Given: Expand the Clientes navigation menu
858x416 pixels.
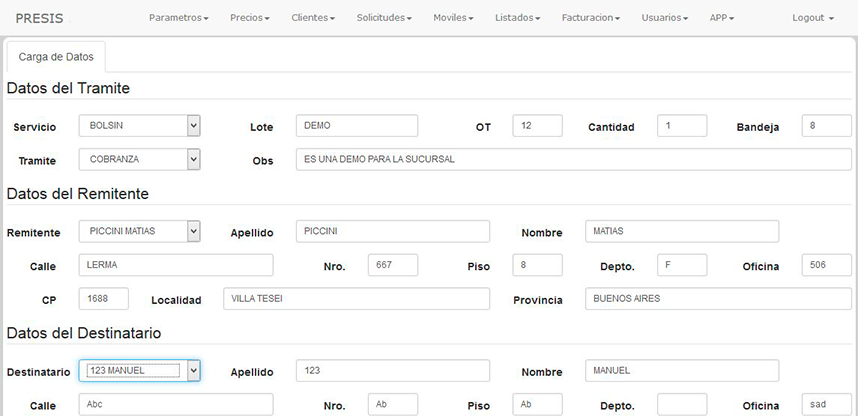Looking at the screenshot, I should pyautogui.click(x=313, y=18).
